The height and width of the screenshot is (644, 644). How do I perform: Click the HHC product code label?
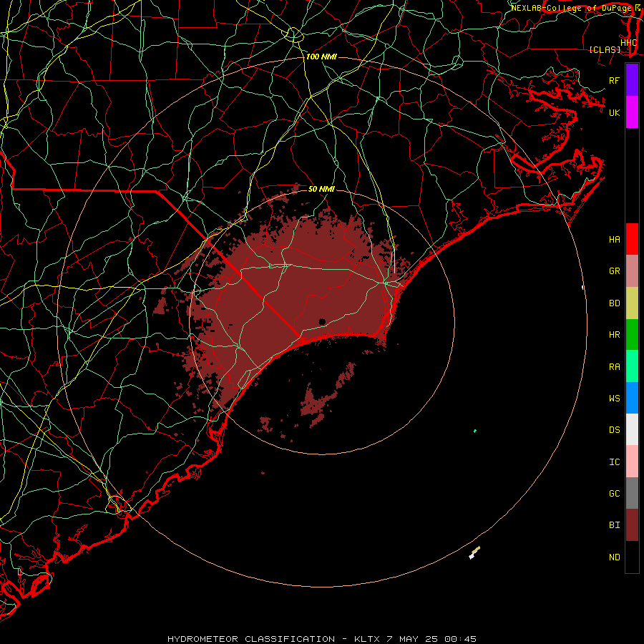tap(629, 42)
